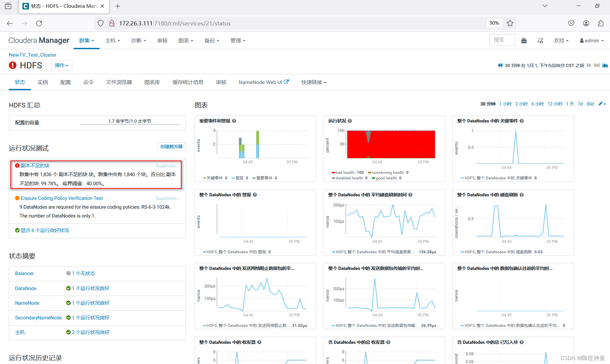Screen dimensions: 610x364
Task: Open the 备份 menu
Action: (x=212, y=40)
